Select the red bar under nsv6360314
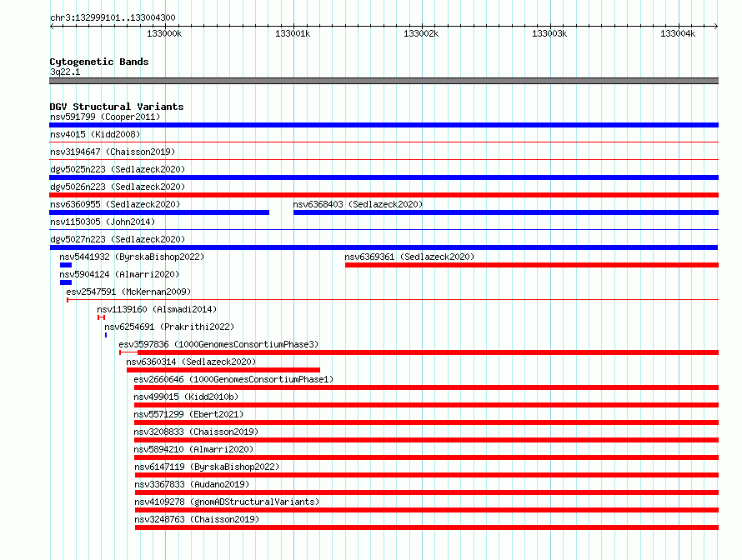Screen dimensions: 742x560 223,370
